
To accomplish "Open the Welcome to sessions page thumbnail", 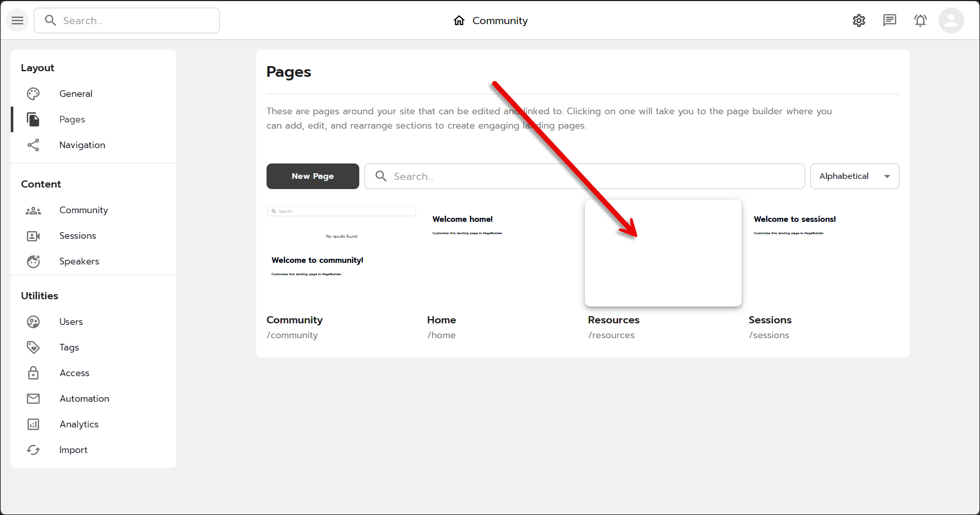I will (823, 253).
